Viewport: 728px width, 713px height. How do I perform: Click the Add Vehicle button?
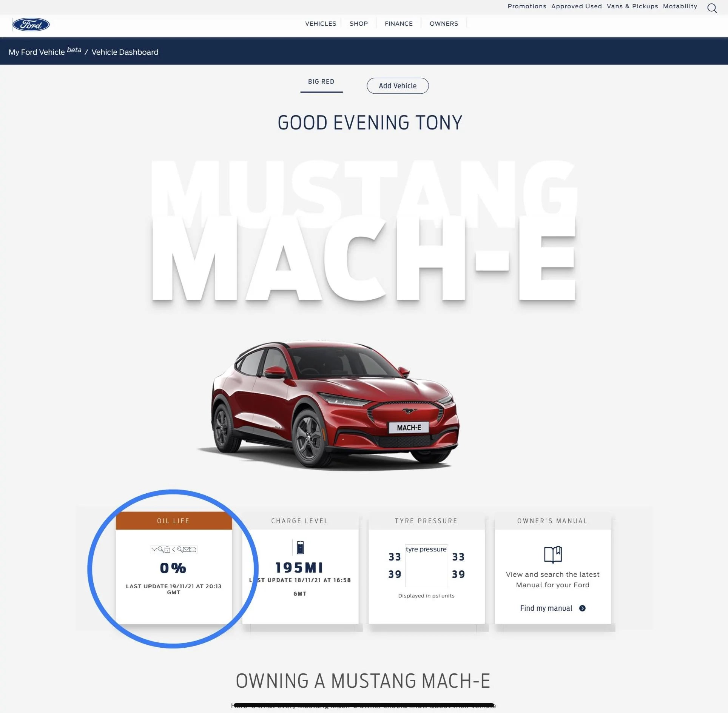pos(398,86)
